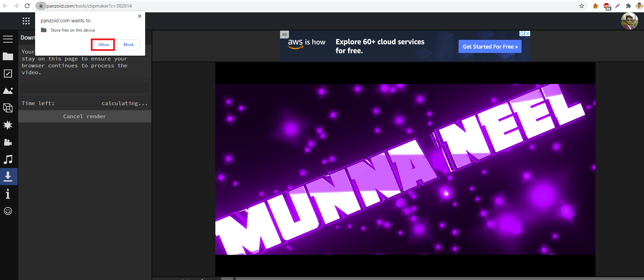Open the orange fire extension icon
Viewport: 644px width, 280px height.
pos(595,6)
